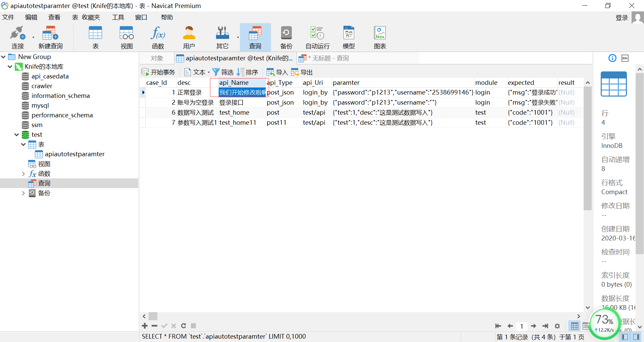
Task: Collapse the 表 (Tables) node
Action: (23, 145)
